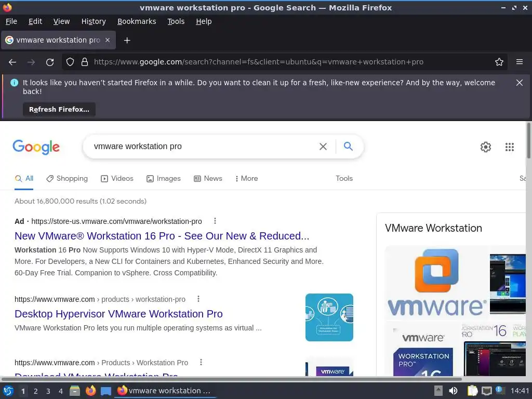
Task: Open options dots beside workstation-pro result
Action: [198, 299]
